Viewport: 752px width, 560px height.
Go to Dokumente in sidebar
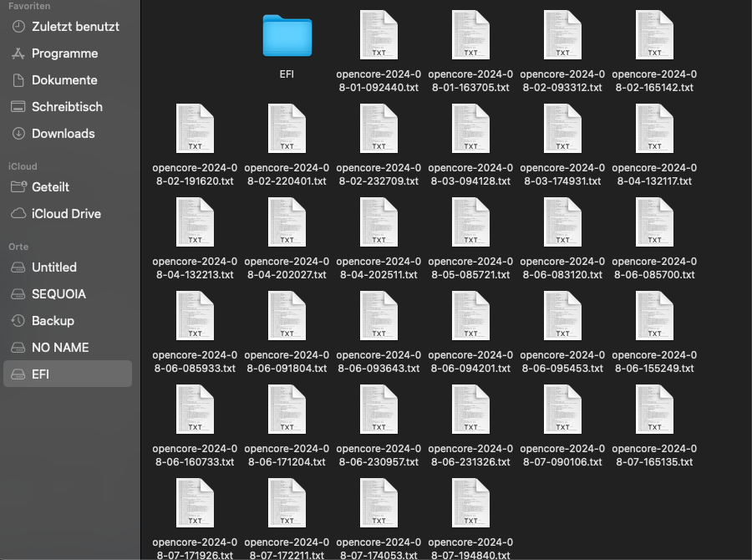[x=68, y=80]
